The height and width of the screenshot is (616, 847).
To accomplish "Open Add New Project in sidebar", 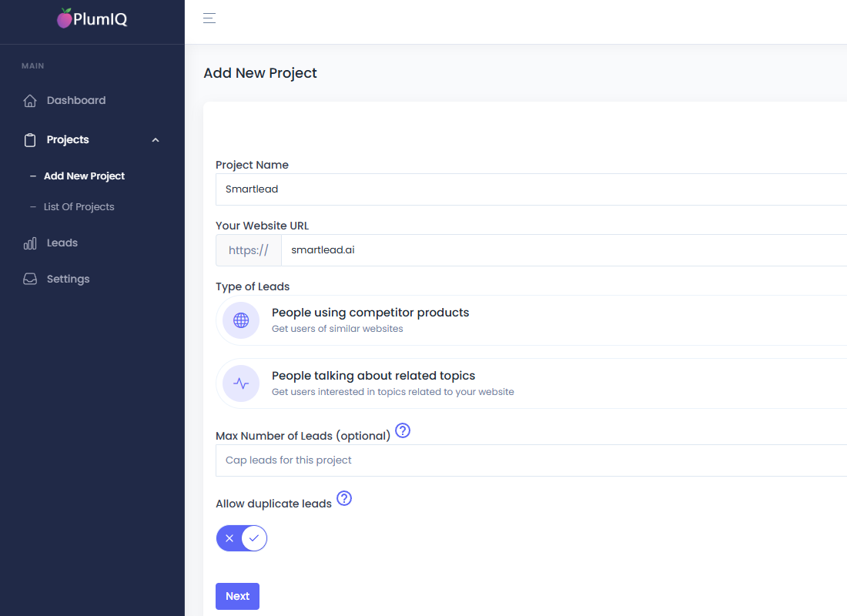I will click(x=84, y=176).
